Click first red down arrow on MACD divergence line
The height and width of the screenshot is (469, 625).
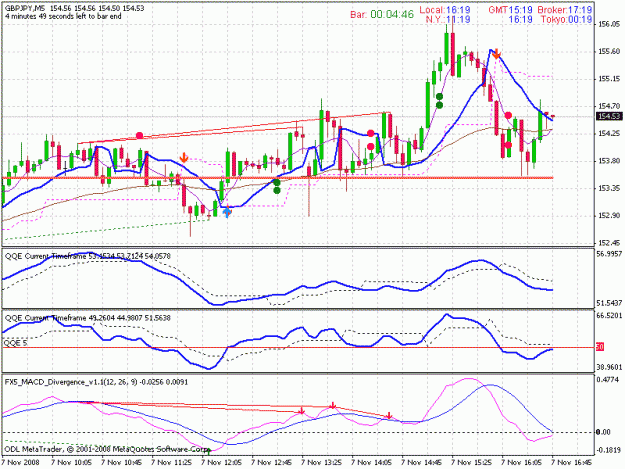[302, 411]
